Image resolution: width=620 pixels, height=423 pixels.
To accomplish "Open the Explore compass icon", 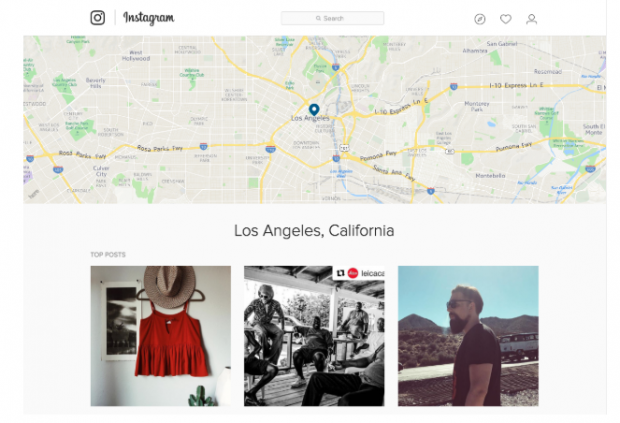I will 480,19.
